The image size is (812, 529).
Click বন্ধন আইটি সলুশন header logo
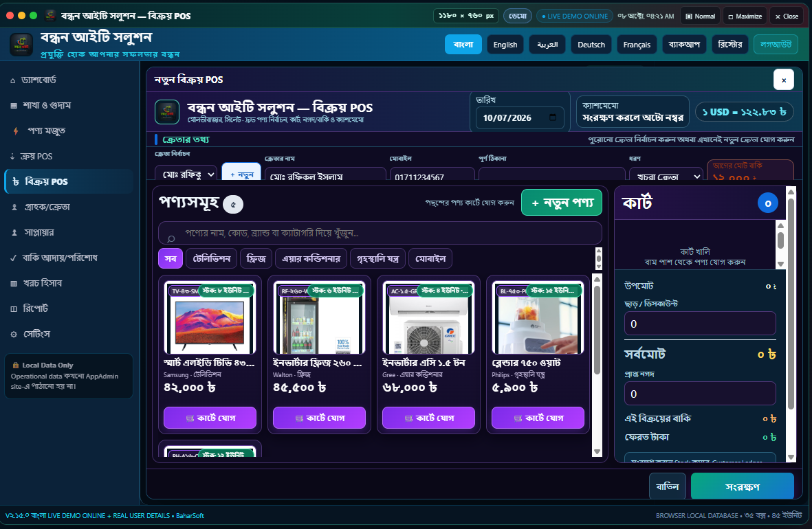(x=21, y=44)
